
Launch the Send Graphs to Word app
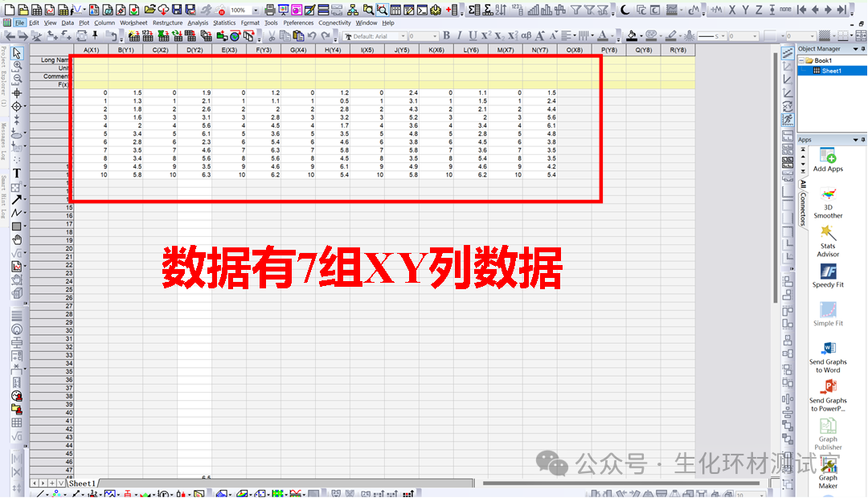point(828,357)
